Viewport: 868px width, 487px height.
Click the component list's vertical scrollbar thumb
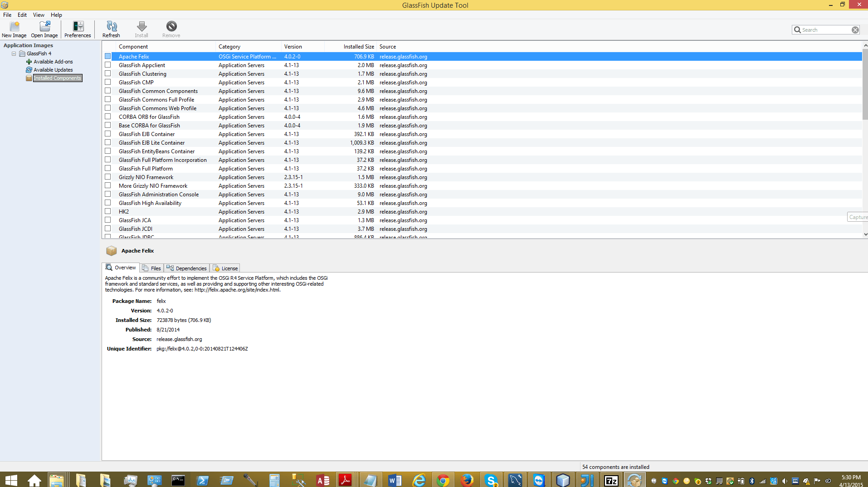pyautogui.click(x=865, y=85)
